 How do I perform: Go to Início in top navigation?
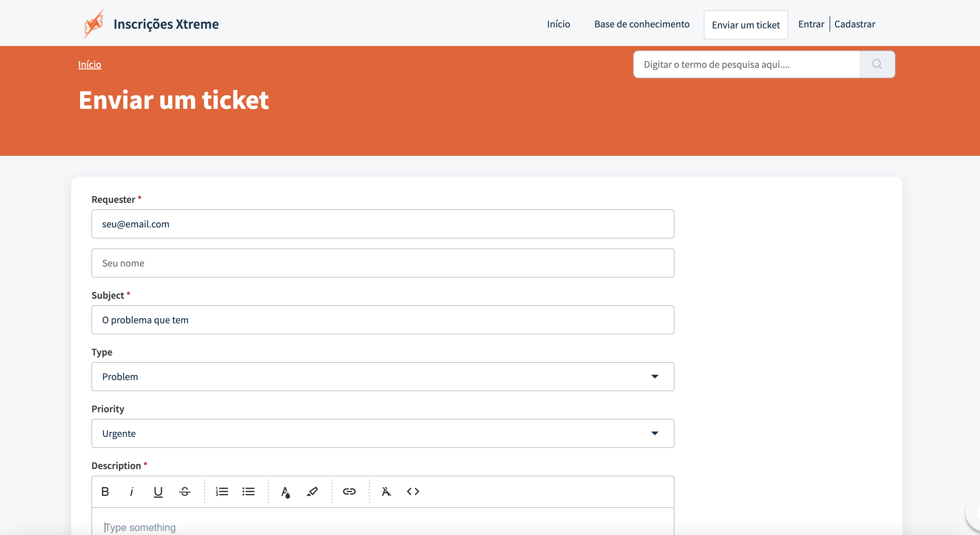tap(558, 24)
